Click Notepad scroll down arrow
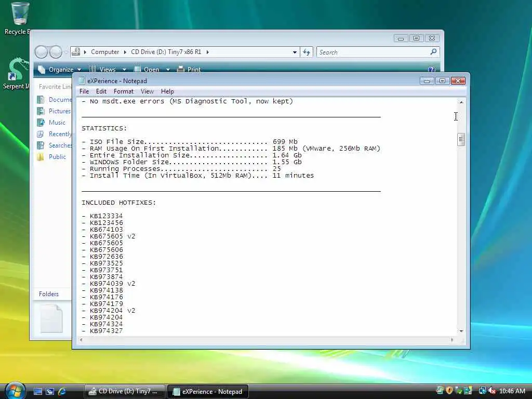The width and height of the screenshot is (532, 399). [x=461, y=331]
